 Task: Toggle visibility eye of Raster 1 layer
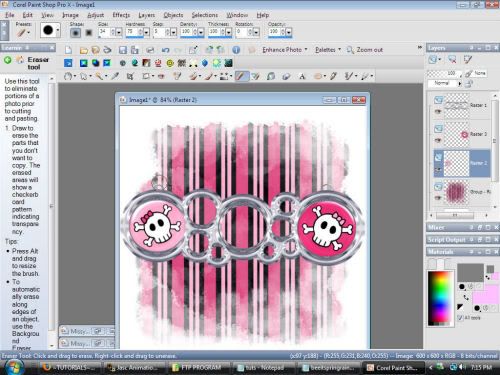[x=438, y=111]
